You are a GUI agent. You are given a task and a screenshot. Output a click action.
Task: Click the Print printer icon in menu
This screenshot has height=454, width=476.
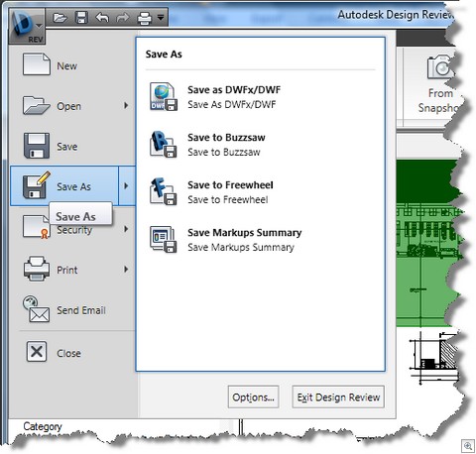pyautogui.click(x=37, y=269)
